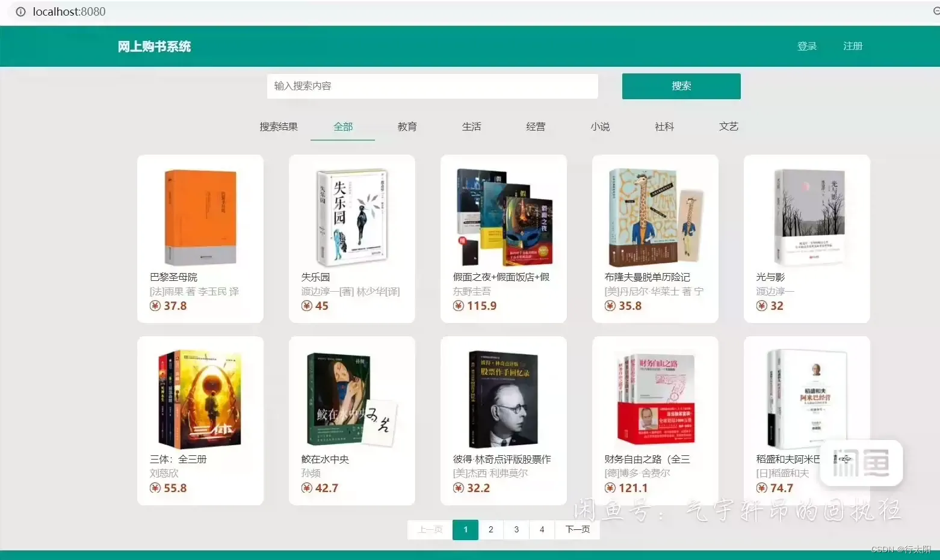This screenshot has width=940, height=560.
Task: Focus the 输入搜索内容 search field
Action: (x=433, y=86)
